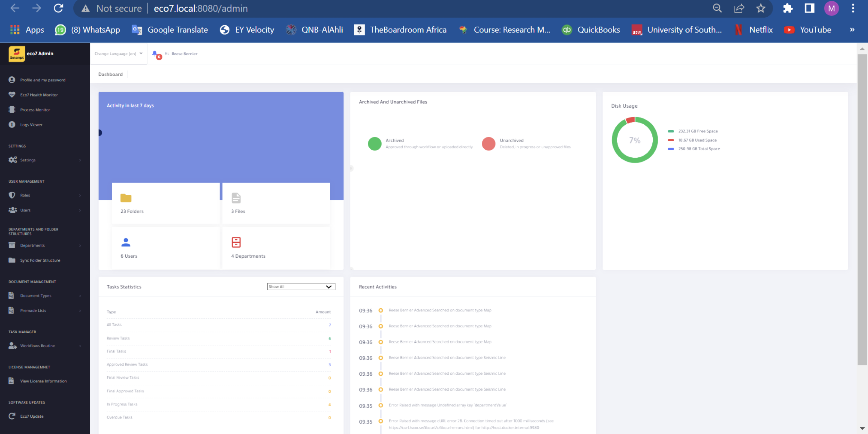Open the Show All tasks filter dropdown

301,286
